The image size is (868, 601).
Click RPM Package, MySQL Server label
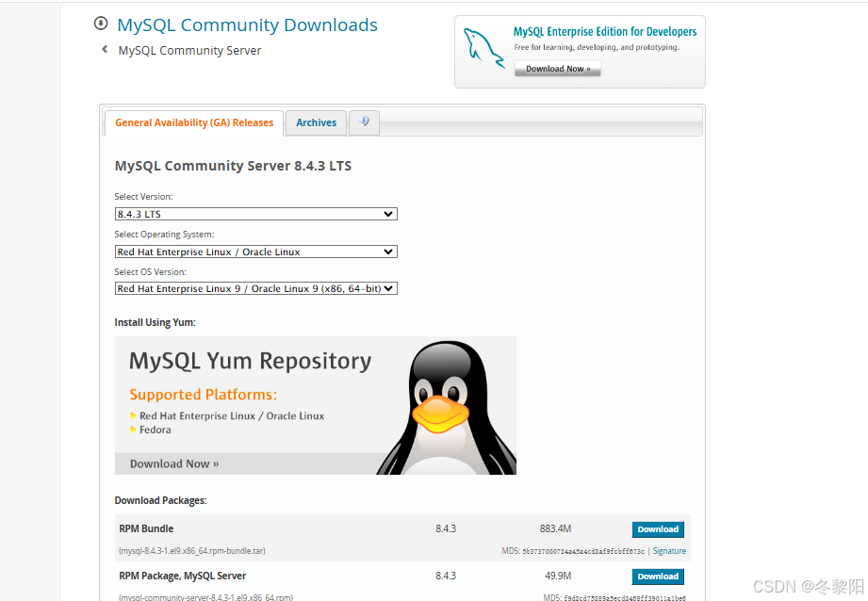183,576
